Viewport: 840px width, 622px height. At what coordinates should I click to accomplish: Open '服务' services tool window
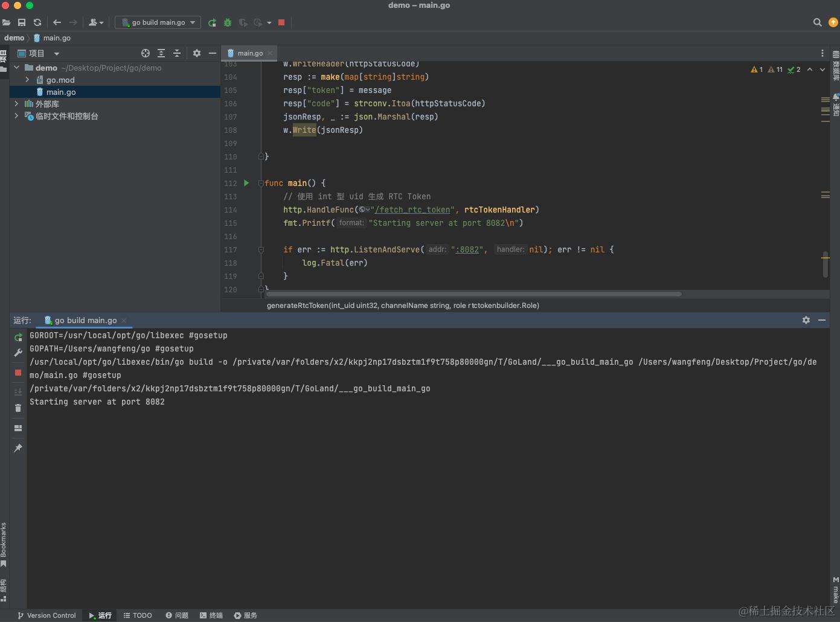(246, 615)
